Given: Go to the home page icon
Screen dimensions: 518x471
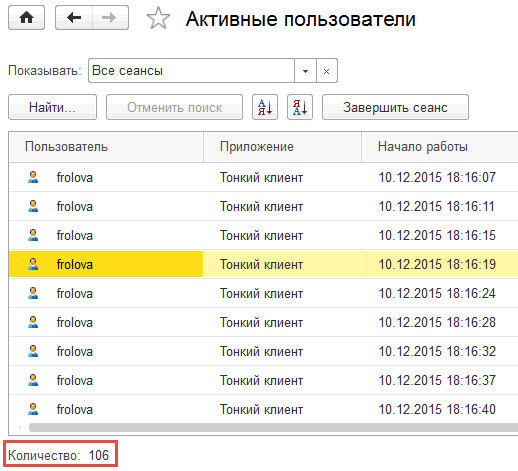Looking at the screenshot, I should pos(26,18).
